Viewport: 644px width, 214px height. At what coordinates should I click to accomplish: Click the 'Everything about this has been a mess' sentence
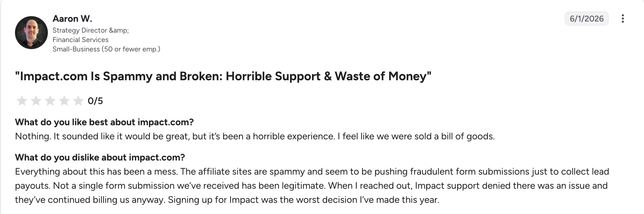pyautogui.click(x=96, y=172)
